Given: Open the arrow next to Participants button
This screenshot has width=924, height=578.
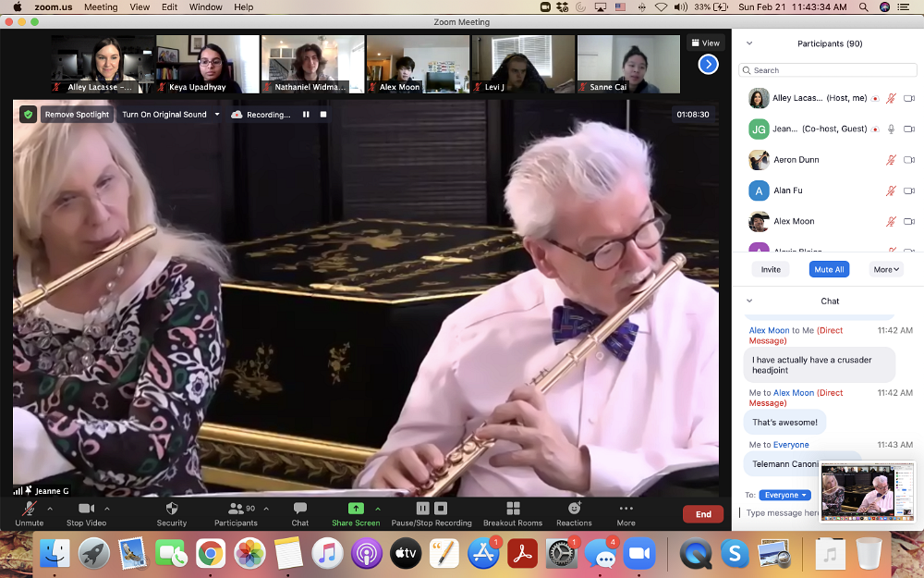Looking at the screenshot, I should [266, 509].
